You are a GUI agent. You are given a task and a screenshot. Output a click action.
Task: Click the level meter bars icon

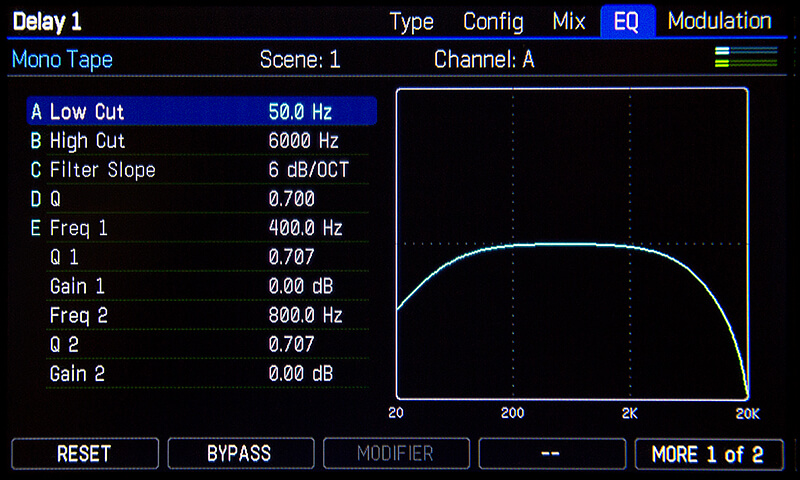pos(746,58)
